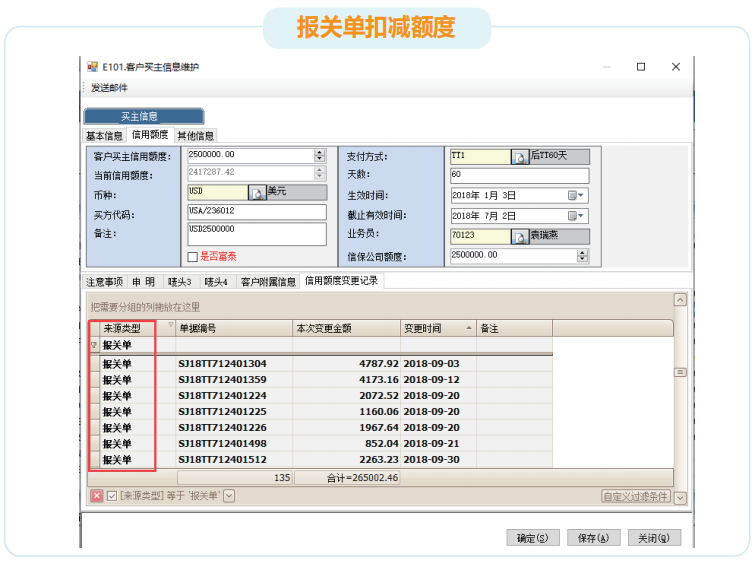Viewport: 756px width, 562px height.
Task: Open the 客户附属信息 tab
Action: [x=268, y=282]
